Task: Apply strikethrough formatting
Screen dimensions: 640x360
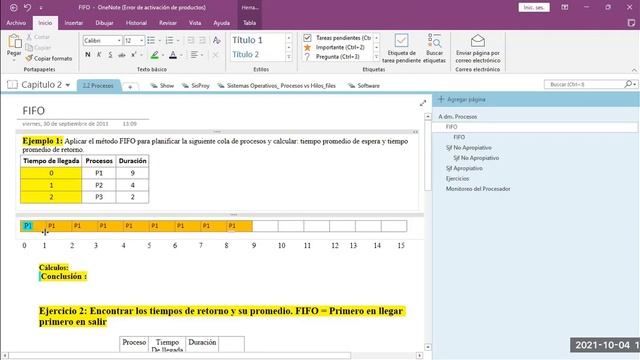Action: click(122, 55)
